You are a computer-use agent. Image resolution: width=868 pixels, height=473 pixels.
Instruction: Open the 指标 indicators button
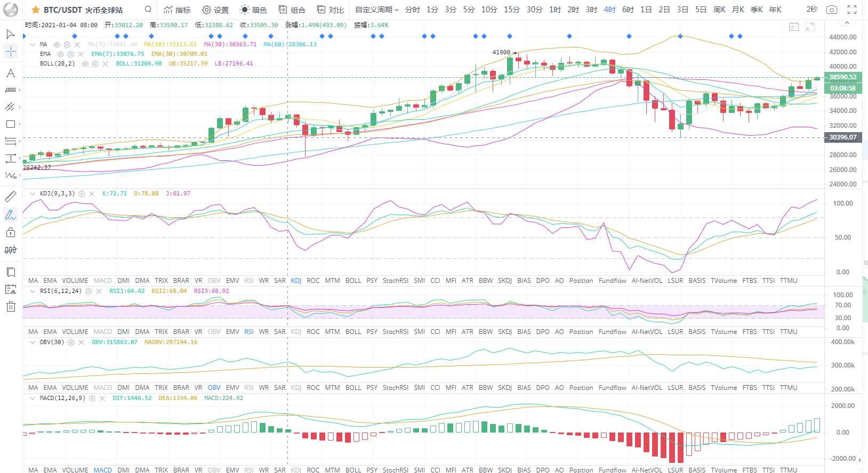tap(177, 10)
